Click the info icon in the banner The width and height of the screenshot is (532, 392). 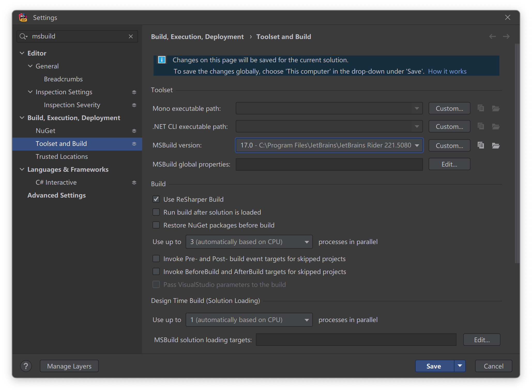[162, 60]
